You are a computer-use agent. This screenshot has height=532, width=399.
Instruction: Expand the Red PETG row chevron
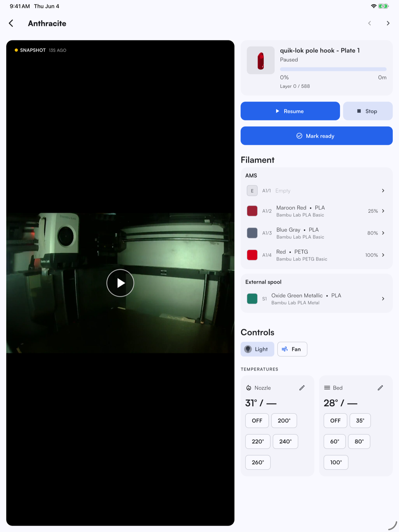[x=383, y=255]
